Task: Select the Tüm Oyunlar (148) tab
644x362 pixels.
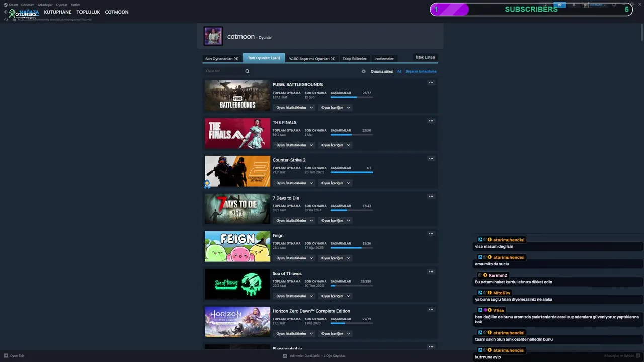Action: (264, 58)
